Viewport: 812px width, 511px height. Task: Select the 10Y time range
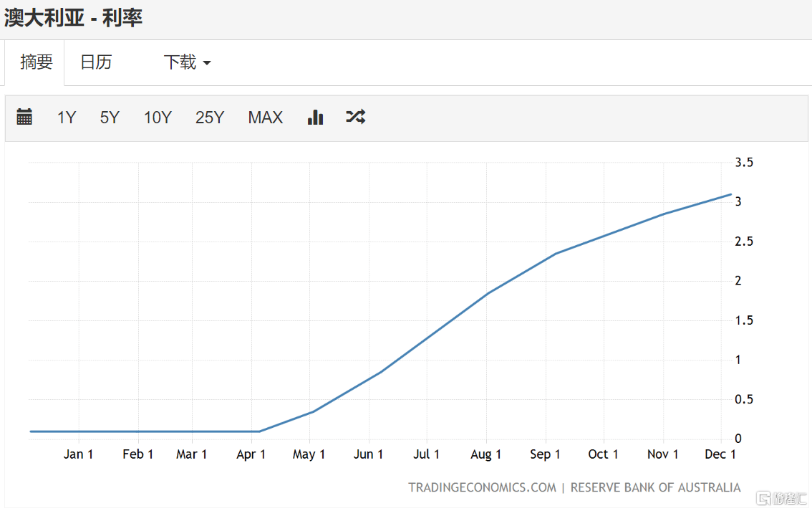pos(158,118)
